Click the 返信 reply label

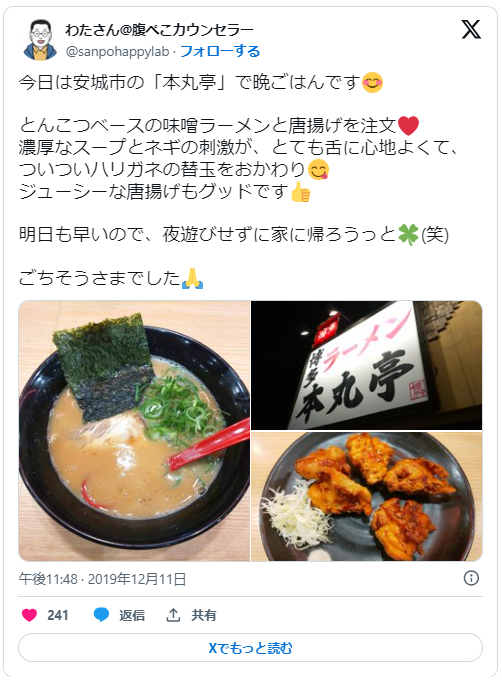pos(132,615)
